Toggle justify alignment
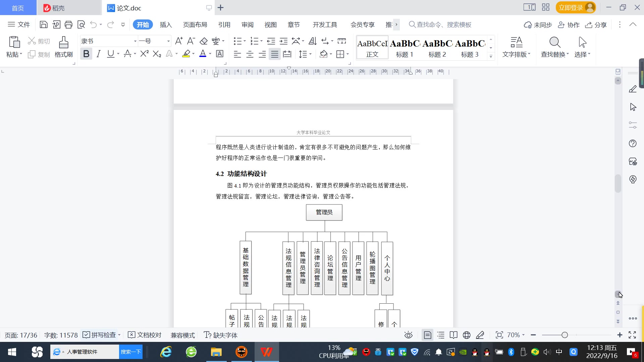The height and width of the screenshot is (362, 644). 275,54
